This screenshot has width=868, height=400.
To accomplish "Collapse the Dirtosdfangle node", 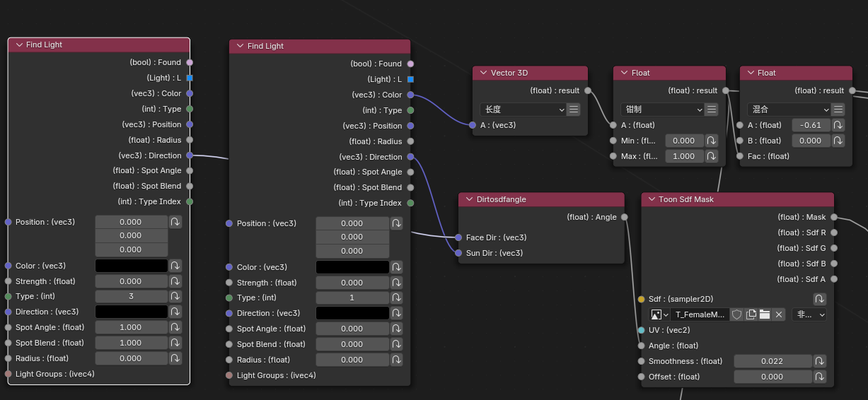I will pos(468,199).
